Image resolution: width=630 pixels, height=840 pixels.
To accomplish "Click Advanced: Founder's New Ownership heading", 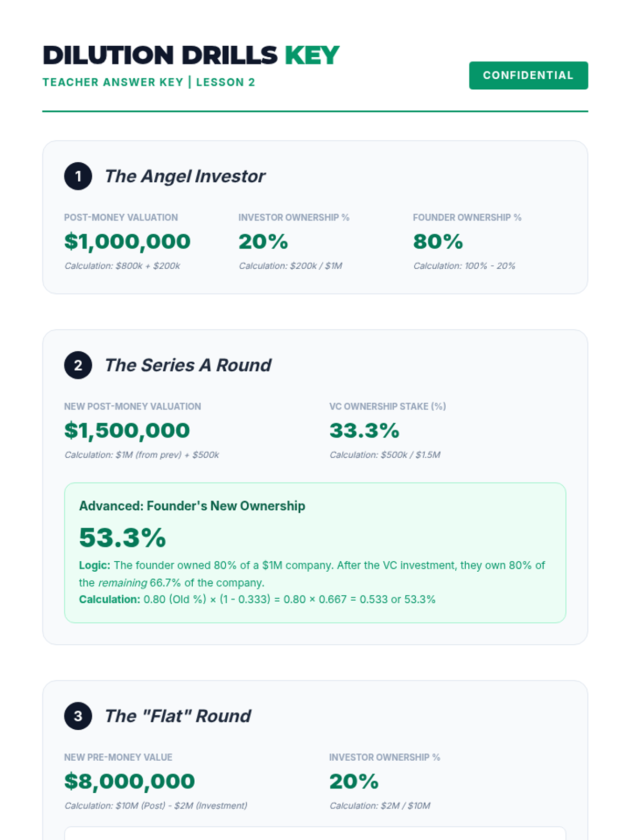I will (x=192, y=506).
